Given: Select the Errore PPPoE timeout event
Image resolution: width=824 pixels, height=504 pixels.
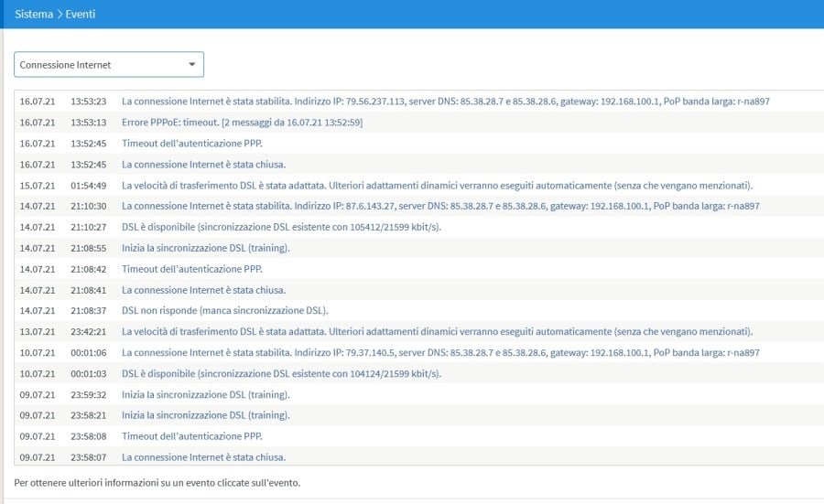Looking at the screenshot, I should point(242,122).
